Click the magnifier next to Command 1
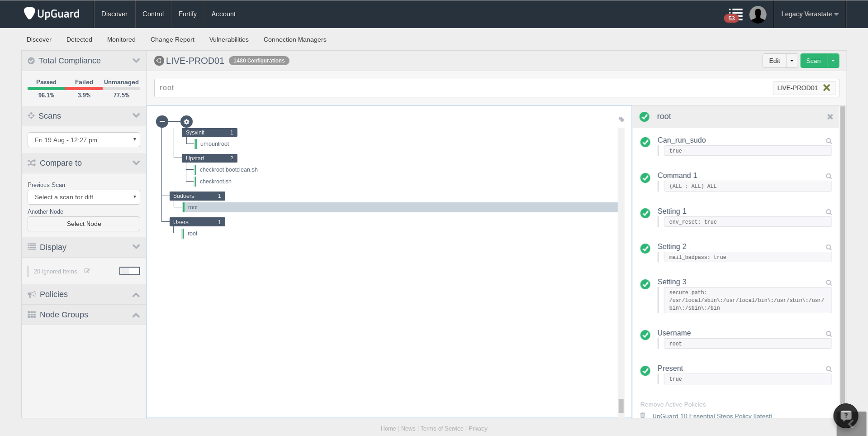Image resolution: width=868 pixels, height=436 pixels. [x=829, y=176]
